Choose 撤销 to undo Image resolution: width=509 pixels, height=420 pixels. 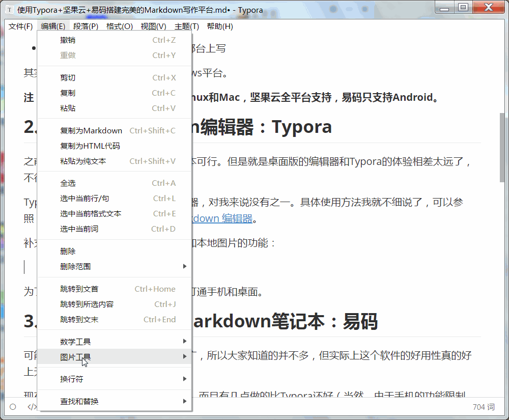click(115, 40)
